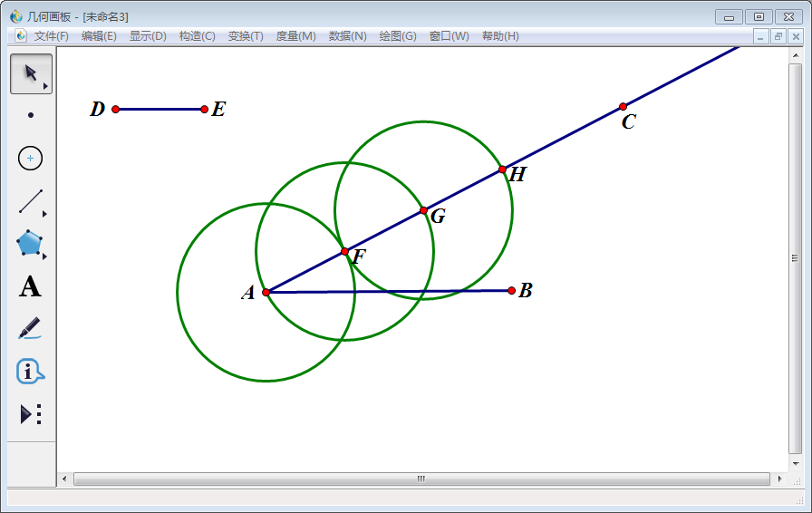Close the document child window

pyautogui.click(x=796, y=37)
